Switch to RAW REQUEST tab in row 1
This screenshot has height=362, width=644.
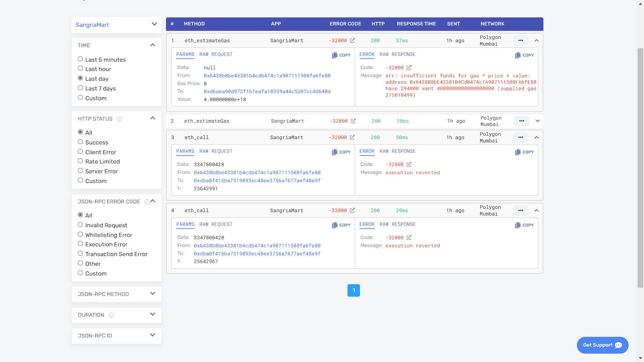click(216, 54)
